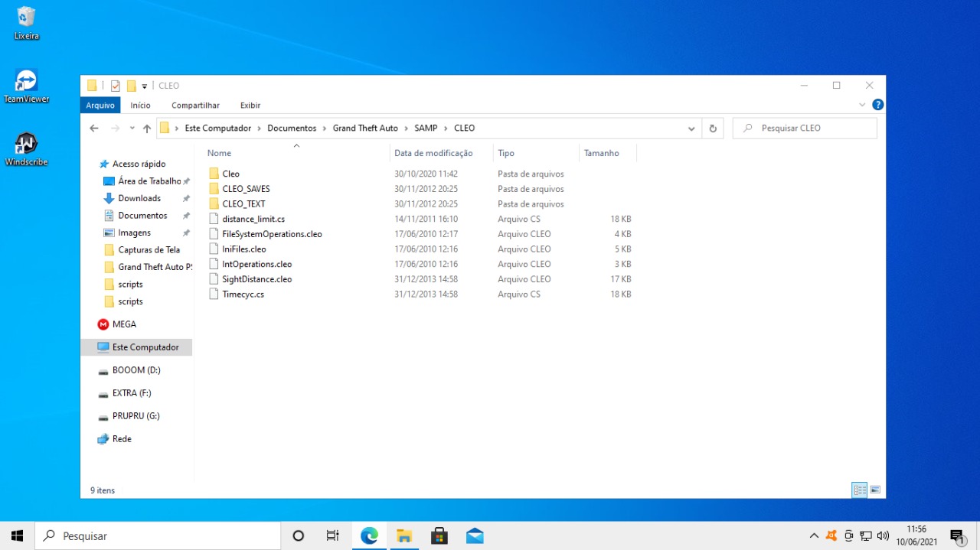Click the Properties quick access toolbar icon
980x550 pixels.
(x=116, y=86)
